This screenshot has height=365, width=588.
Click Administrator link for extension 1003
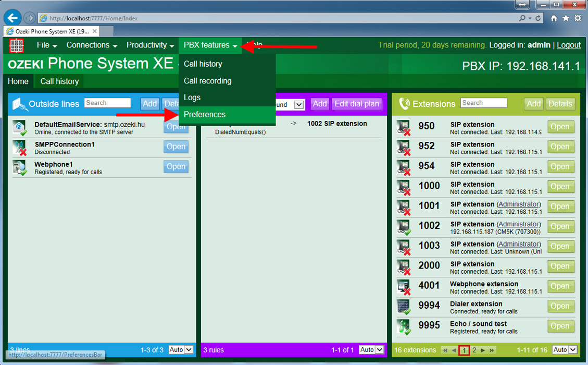[519, 244]
